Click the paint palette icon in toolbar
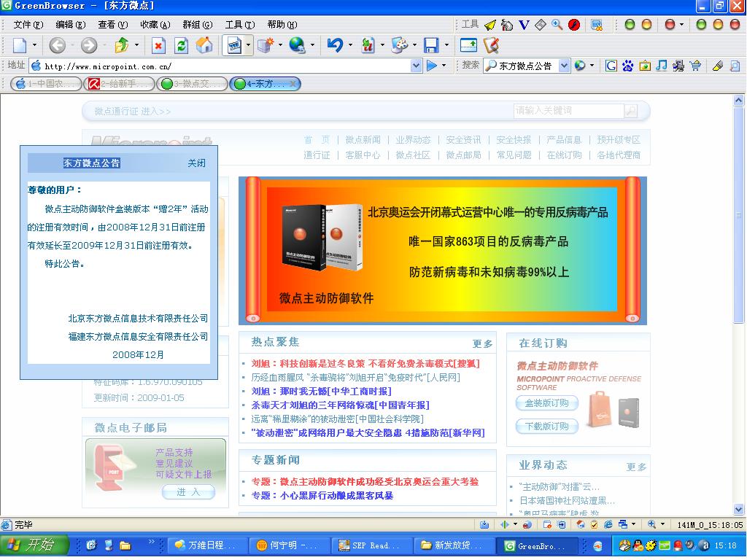The height and width of the screenshot is (560, 747). coord(399,46)
